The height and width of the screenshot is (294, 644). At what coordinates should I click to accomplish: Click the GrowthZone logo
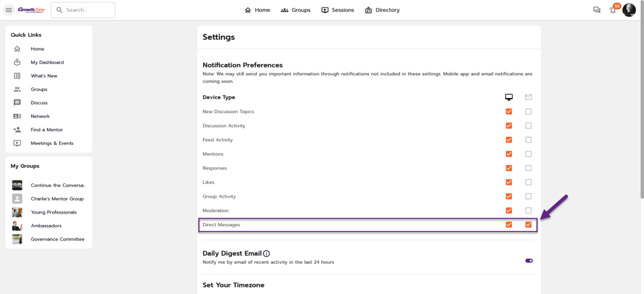point(30,10)
